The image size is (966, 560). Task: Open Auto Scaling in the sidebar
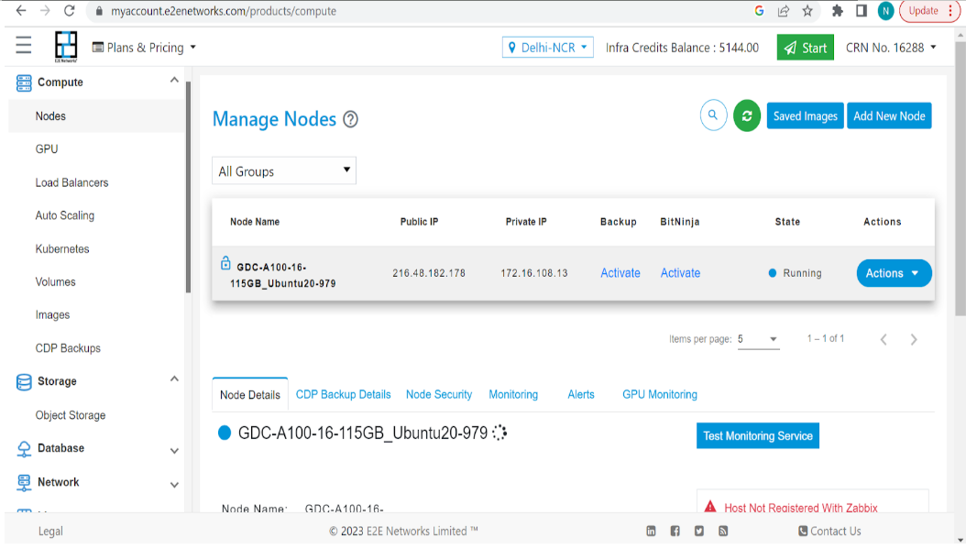tap(65, 215)
